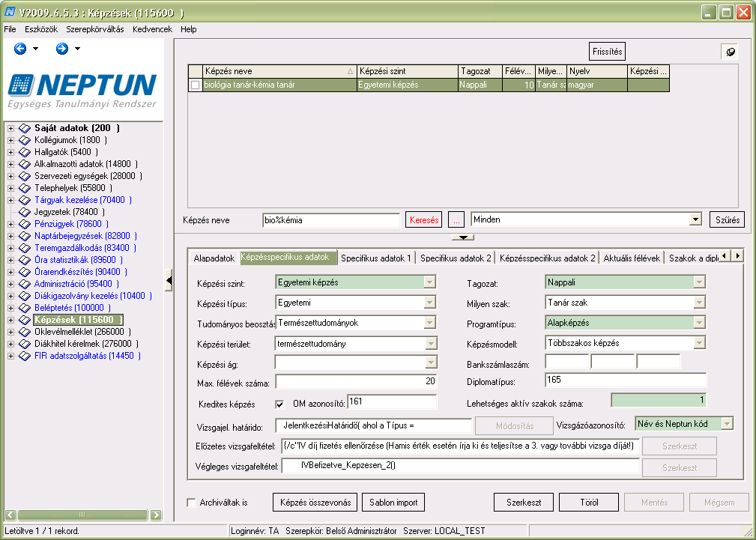Click the left panel's horizontal scrollbar
Viewport: 756px width, 540px height.
click(82, 515)
